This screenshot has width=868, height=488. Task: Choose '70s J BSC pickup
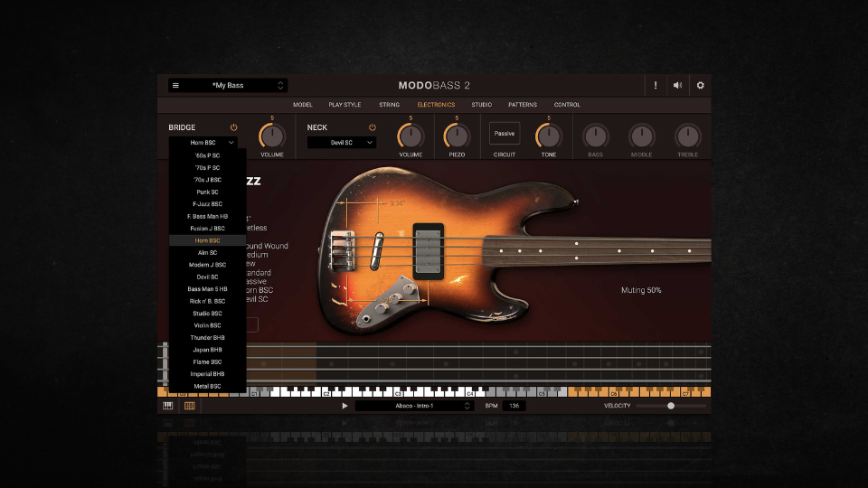click(207, 180)
